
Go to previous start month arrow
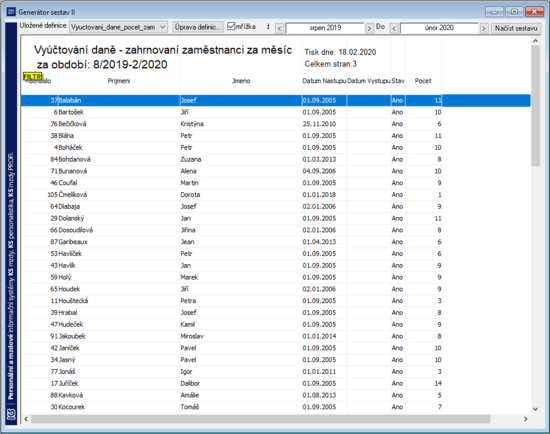(280, 28)
